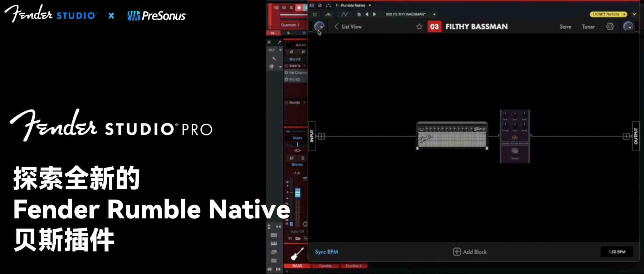
Task: Switch to the BASS channel tab
Action: pyautogui.click(x=297, y=266)
